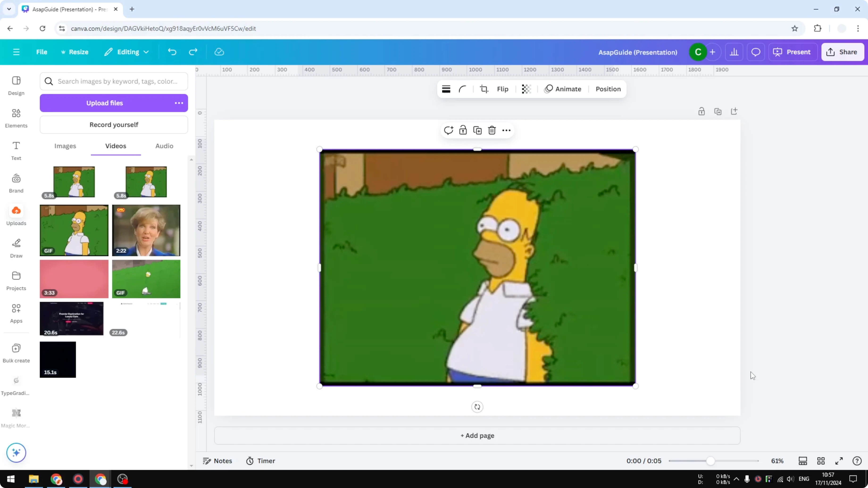Click the Present button
Image resolution: width=868 pixels, height=488 pixels.
coord(793,52)
